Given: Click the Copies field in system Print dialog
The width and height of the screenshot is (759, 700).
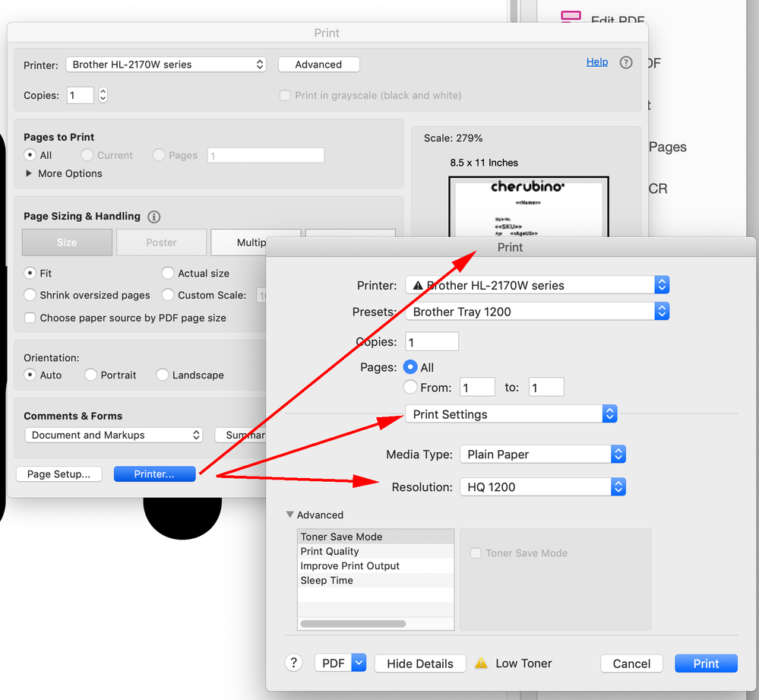Looking at the screenshot, I should click(x=432, y=342).
